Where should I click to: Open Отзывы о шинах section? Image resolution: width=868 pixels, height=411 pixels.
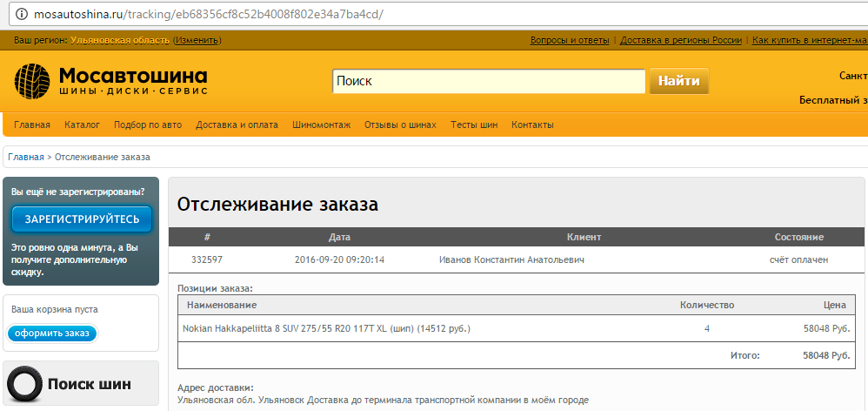pos(400,125)
